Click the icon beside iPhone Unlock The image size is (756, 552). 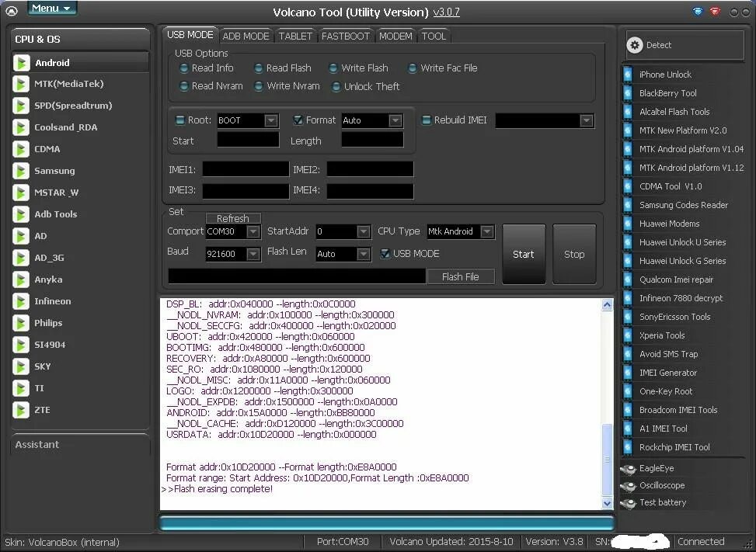[x=628, y=75]
